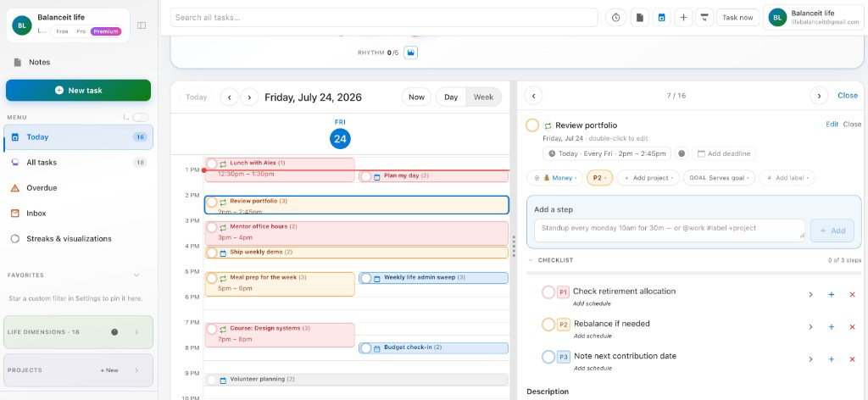Image resolution: width=868 pixels, height=400 pixels.
Task: Click the gray dot next to Add deadline
Action: tap(682, 153)
